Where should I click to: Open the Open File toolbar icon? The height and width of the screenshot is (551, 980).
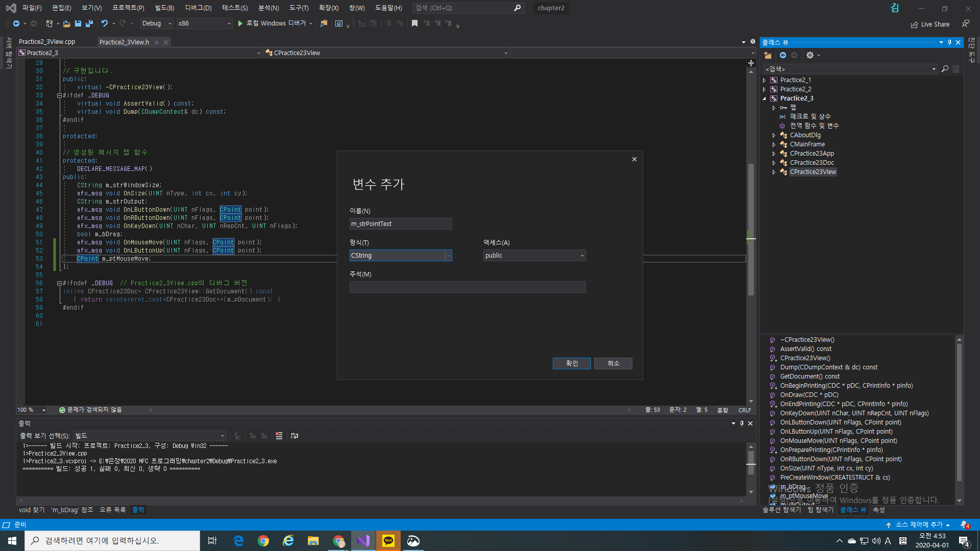[x=66, y=23]
